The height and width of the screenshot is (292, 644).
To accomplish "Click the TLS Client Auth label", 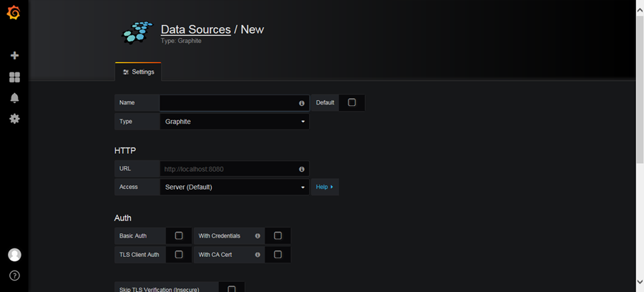I will 140,255.
